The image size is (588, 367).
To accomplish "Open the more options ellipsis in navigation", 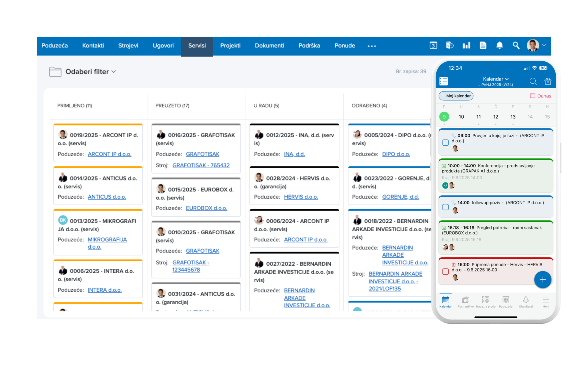I will click(372, 46).
